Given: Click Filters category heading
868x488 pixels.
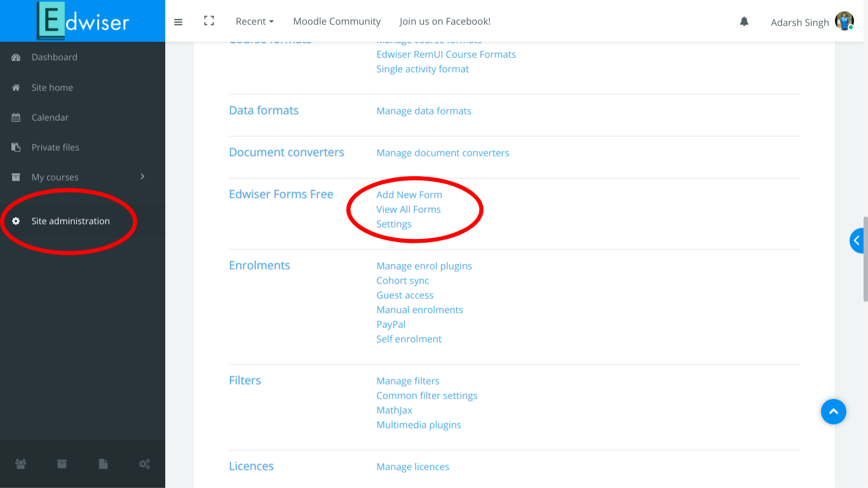Looking at the screenshot, I should coord(245,381).
